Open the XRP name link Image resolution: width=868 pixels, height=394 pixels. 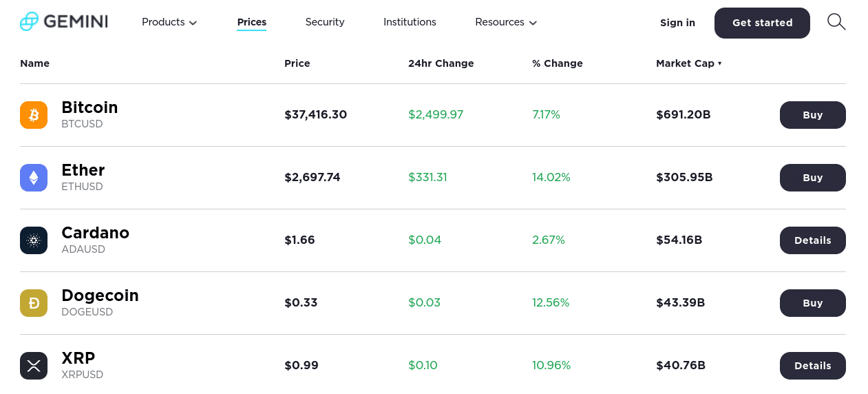78,358
